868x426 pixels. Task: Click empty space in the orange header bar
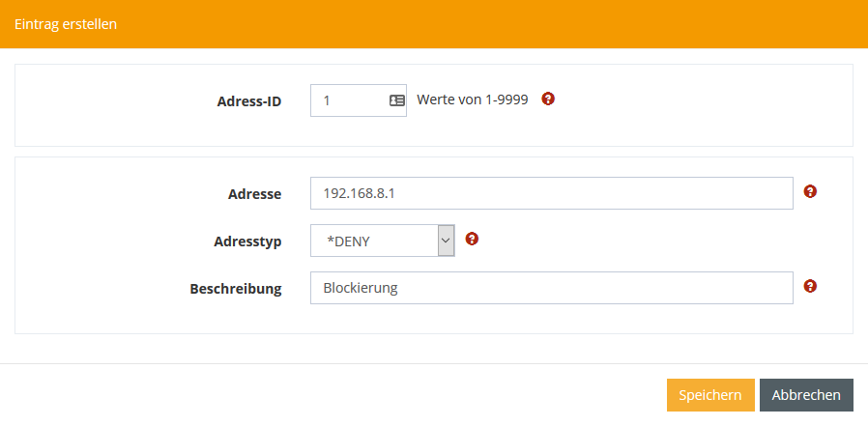pyautogui.click(x=483, y=24)
